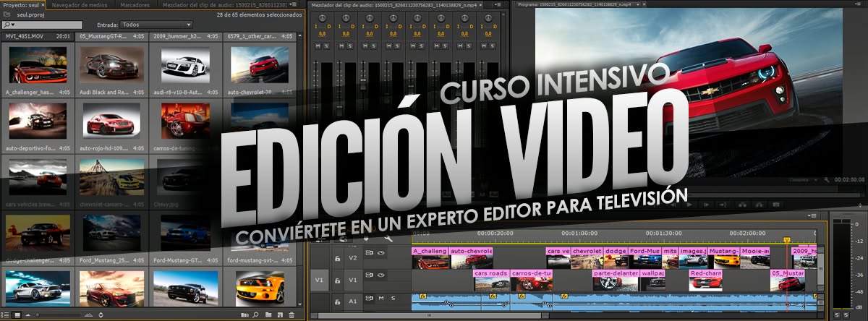Image resolution: width=868 pixels, height=321 pixels.
Task: Select the Red-charn clip on V1 track
Action: tap(705, 274)
